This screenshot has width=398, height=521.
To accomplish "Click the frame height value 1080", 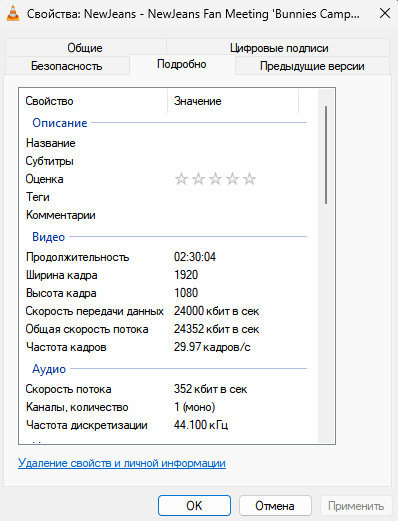I will point(186,293).
